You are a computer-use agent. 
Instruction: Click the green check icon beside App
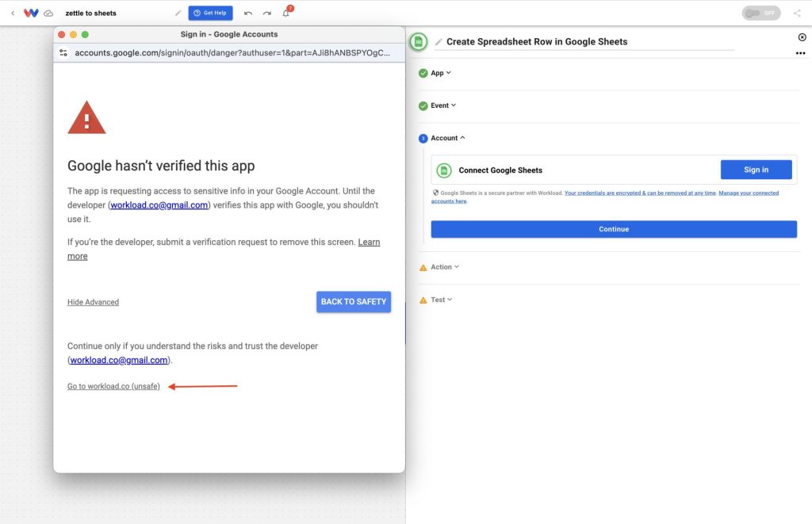pyautogui.click(x=423, y=73)
